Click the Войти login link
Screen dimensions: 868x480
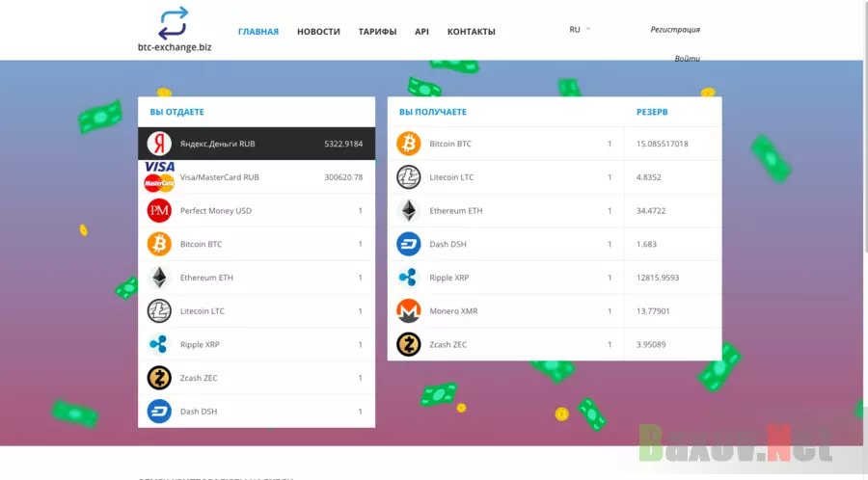coord(687,59)
